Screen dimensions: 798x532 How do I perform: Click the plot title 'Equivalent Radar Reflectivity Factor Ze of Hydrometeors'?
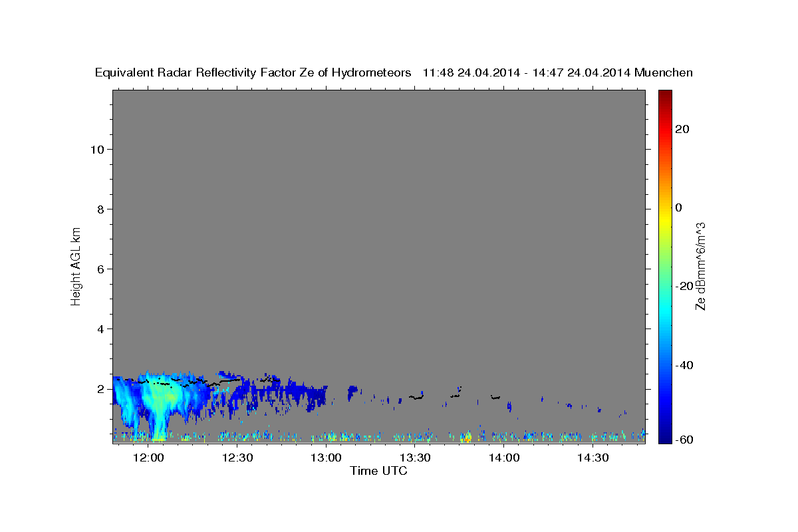tap(253, 72)
